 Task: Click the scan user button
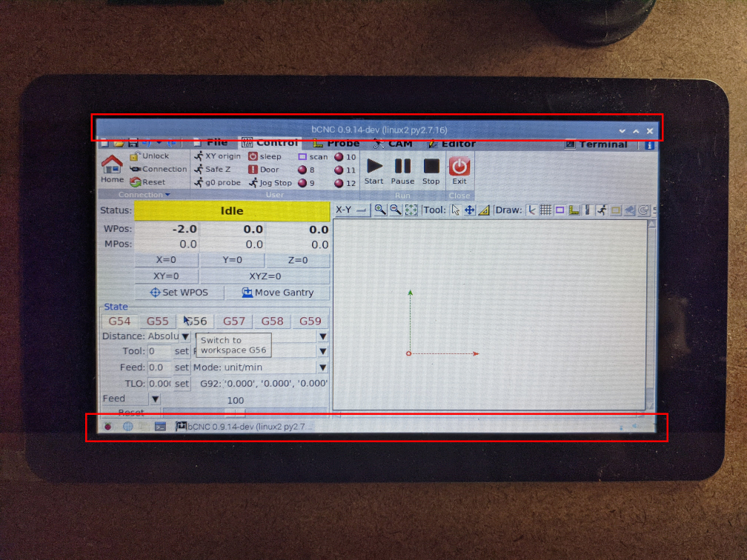[x=313, y=157]
